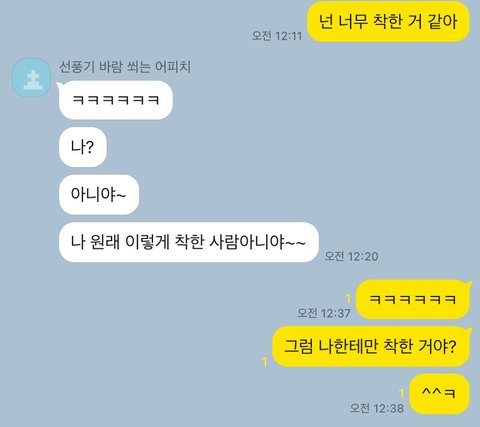Select the 나? message bubble
Screen dimensions: 480x427
tap(83, 147)
